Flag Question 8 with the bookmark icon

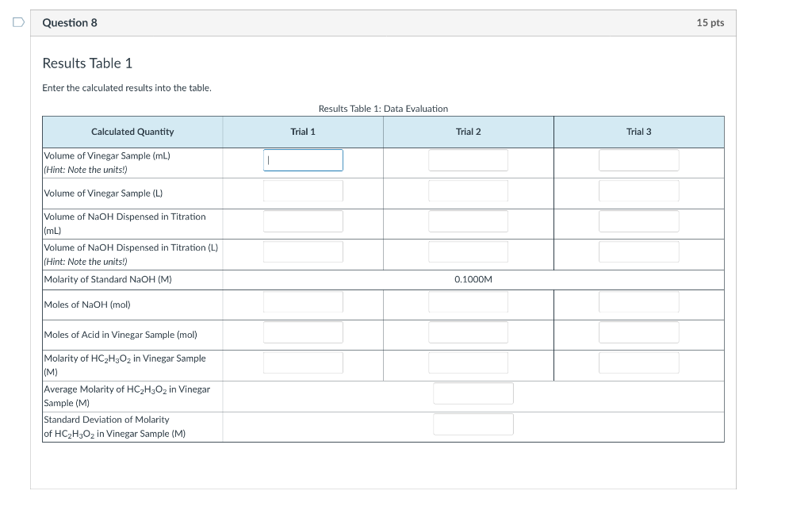[19, 22]
